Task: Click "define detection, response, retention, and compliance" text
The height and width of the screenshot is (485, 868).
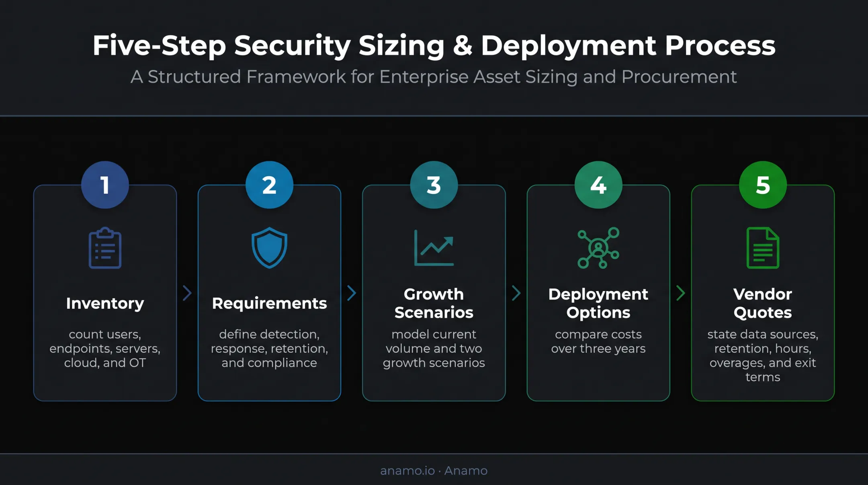Action: point(269,348)
